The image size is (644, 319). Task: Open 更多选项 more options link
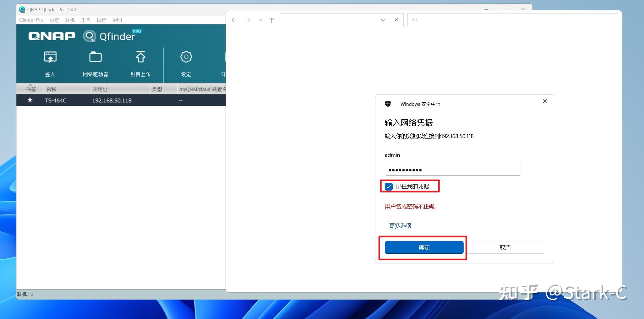(x=400, y=225)
